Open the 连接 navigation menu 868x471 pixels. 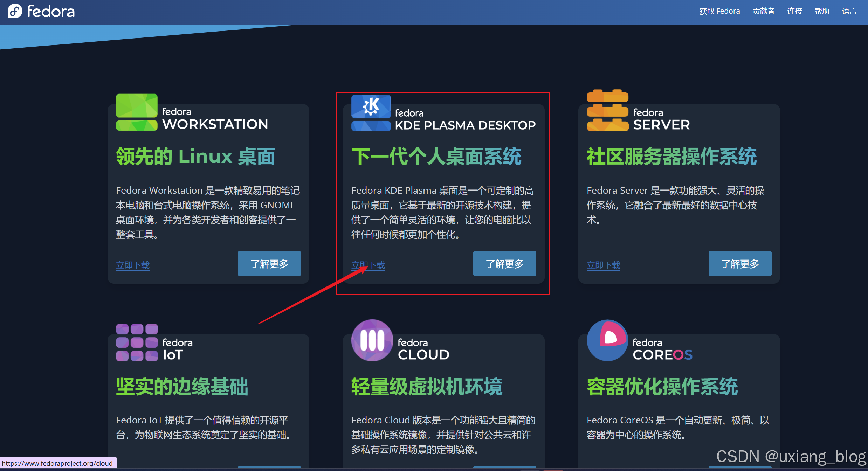tap(794, 11)
